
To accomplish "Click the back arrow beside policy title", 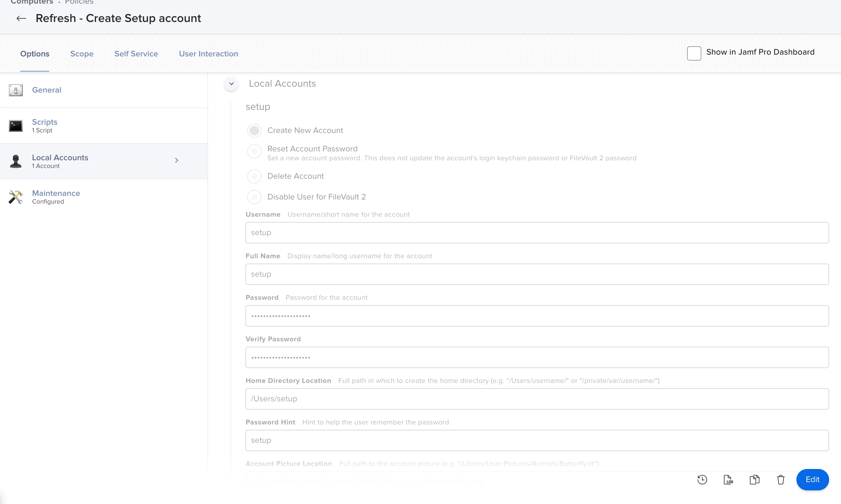I will pyautogui.click(x=21, y=18).
